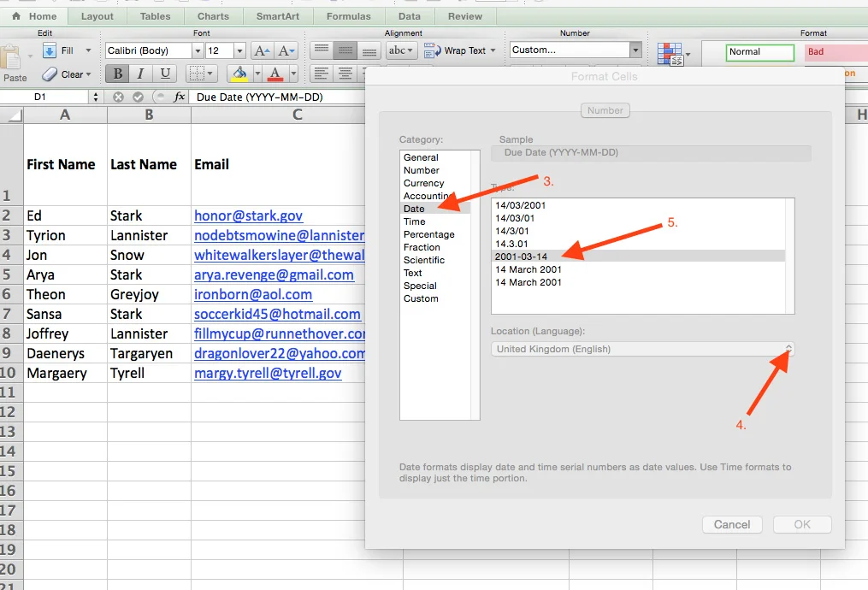
Task: Click the Number tab in Format Cells
Action: [605, 110]
